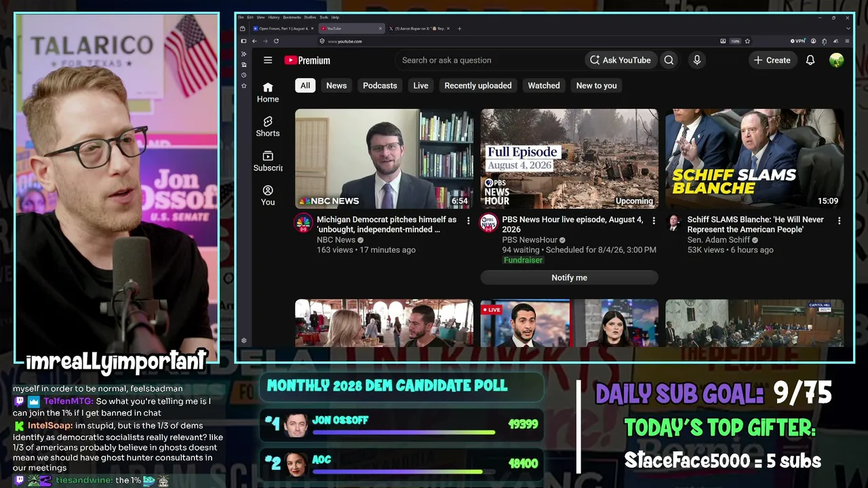Open the YouTube account avatar menu
The image size is (868, 488).
coord(836,60)
